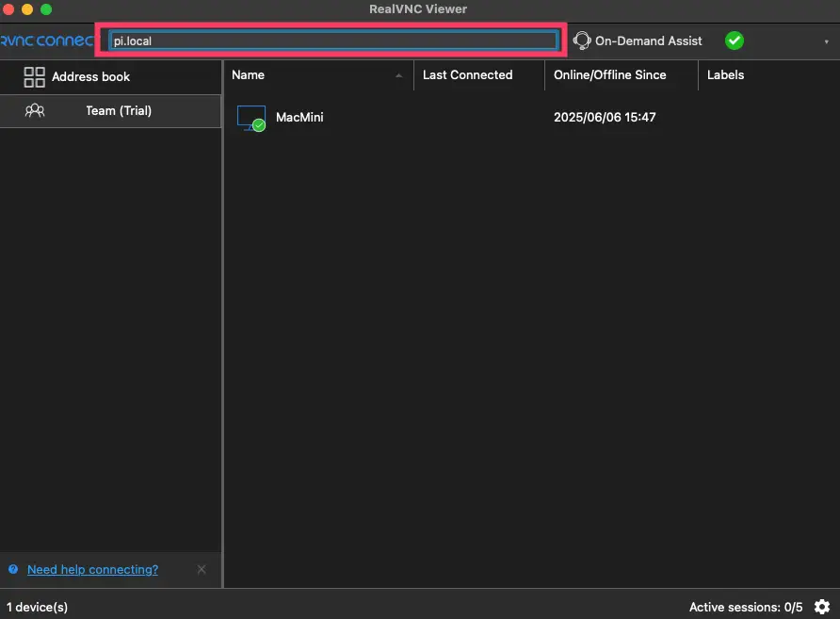Open the account dropdown arrow
Screen dimensions: 840x619
tap(826, 41)
